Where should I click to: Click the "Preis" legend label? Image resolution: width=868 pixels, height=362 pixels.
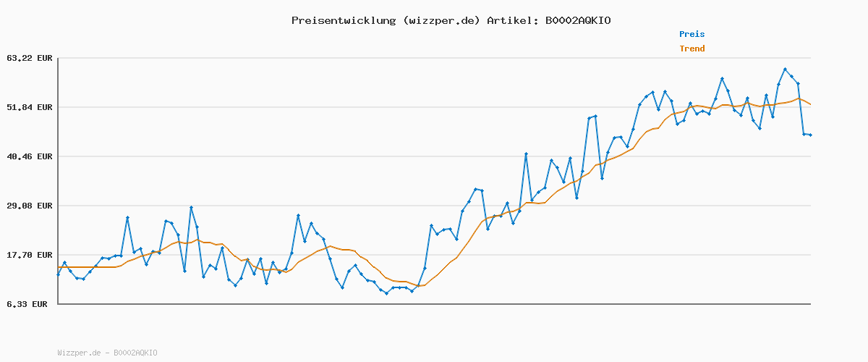pos(692,34)
